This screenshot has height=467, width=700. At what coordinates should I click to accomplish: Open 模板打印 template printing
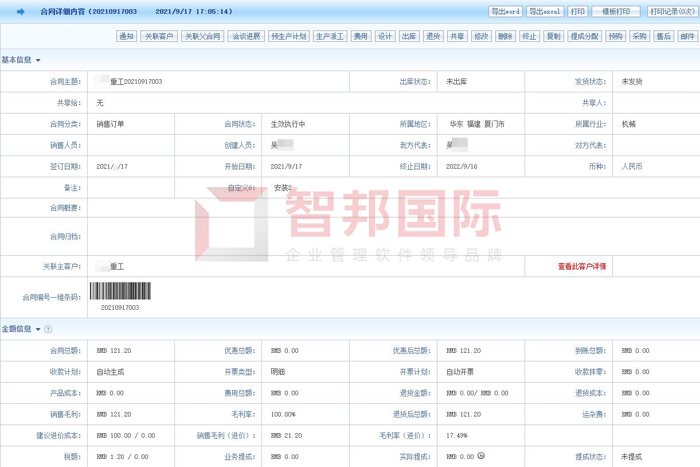tap(617, 12)
